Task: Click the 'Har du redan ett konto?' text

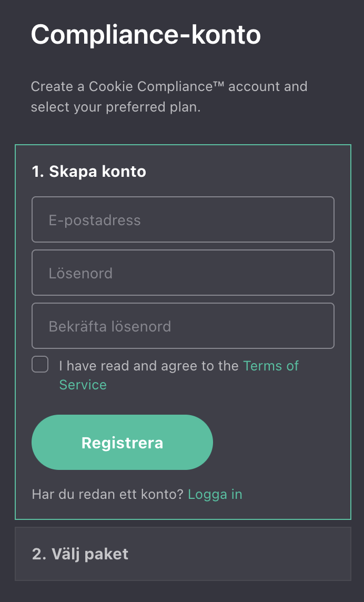Action: (x=107, y=494)
